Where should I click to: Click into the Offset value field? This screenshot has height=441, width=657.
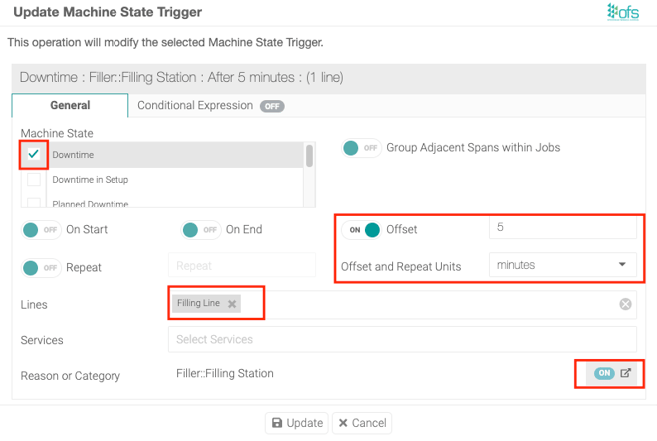click(562, 227)
